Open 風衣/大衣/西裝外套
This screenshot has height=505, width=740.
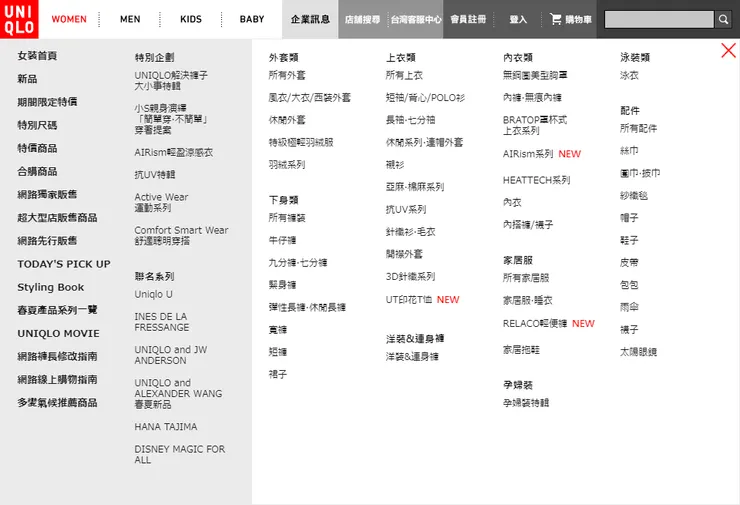310,98
